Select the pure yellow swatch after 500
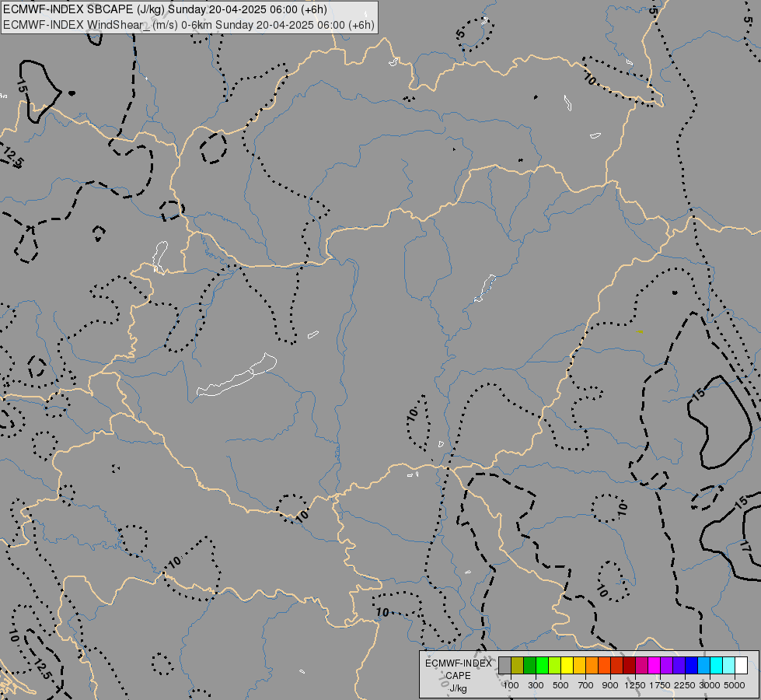The width and height of the screenshot is (761, 700). pos(567,665)
